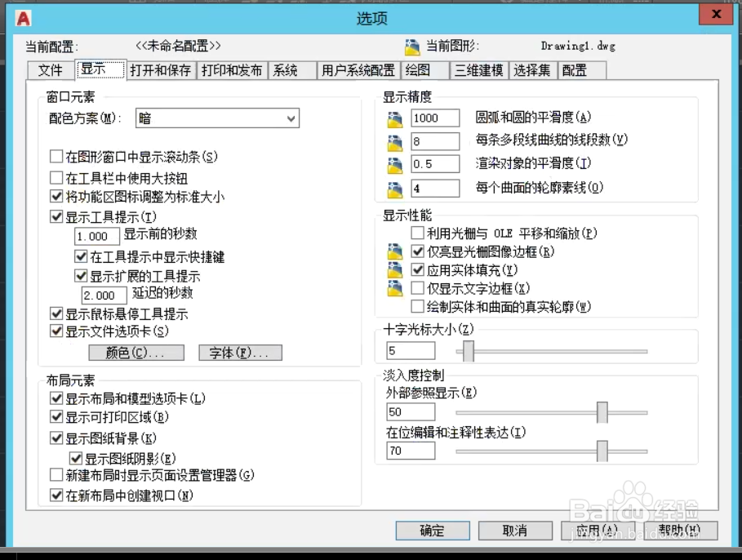Click the 颜色 button under window elements
This screenshot has height=560, width=742.
tap(136, 353)
